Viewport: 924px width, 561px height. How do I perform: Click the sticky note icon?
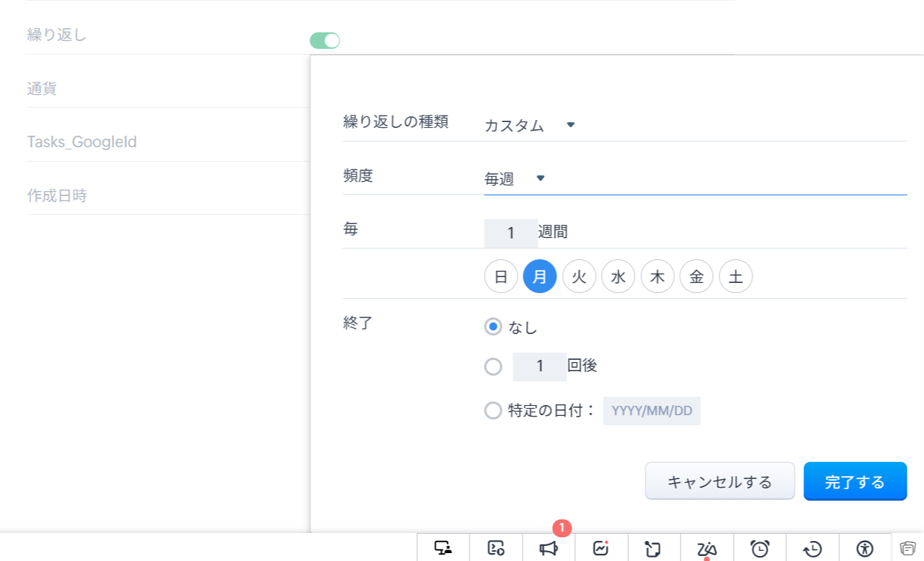click(654, 549)
